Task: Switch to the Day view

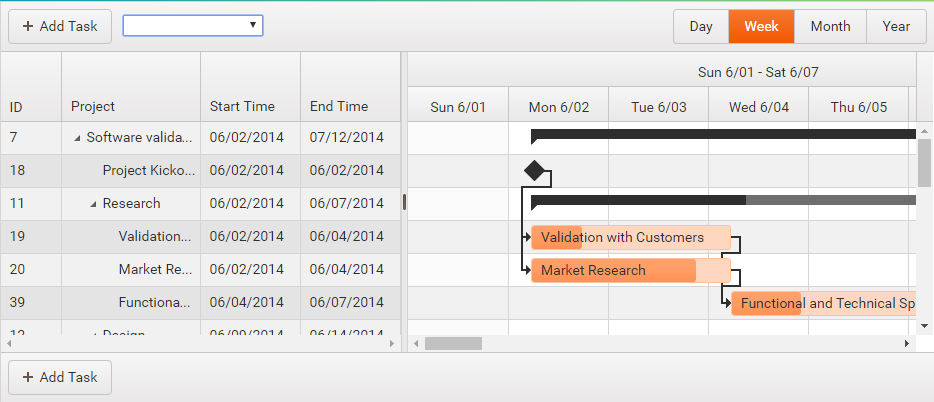Action: (x=701, y=27)
